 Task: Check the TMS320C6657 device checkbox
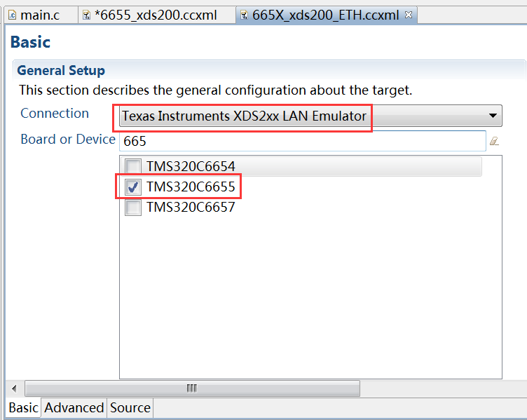133,208
